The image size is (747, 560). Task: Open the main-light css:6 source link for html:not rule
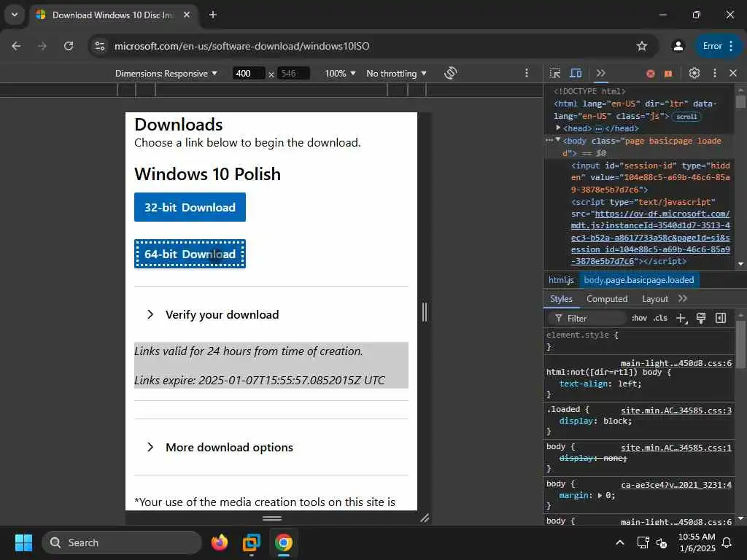pos(676,363)
